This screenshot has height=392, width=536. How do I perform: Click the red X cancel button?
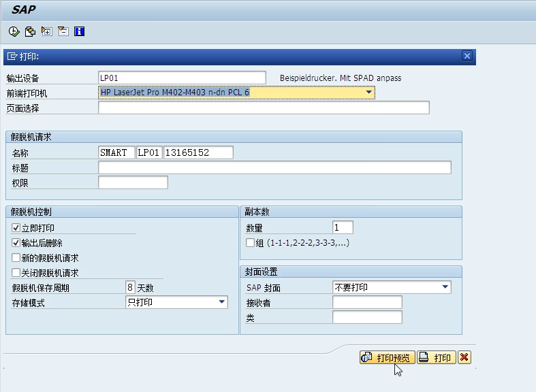(464, 357)
